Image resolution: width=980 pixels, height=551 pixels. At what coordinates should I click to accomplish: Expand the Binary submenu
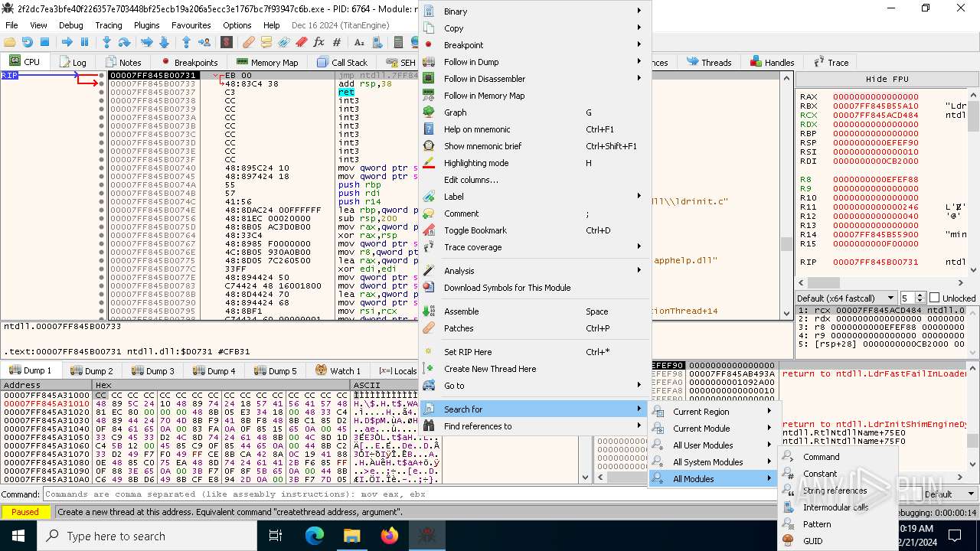click(x=535, y=11)
